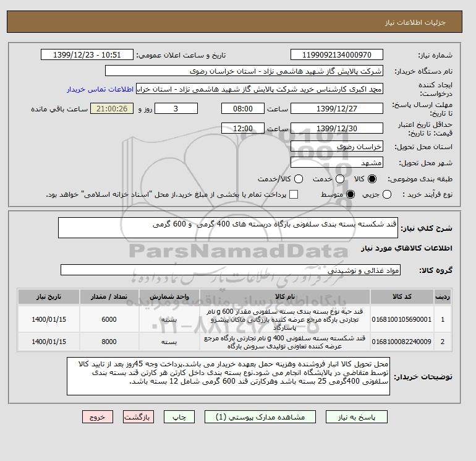Click the 400 g sugar product name cell
Image resolution: width=476 pixels, height=461 pixels.
(x=285, y=342)
